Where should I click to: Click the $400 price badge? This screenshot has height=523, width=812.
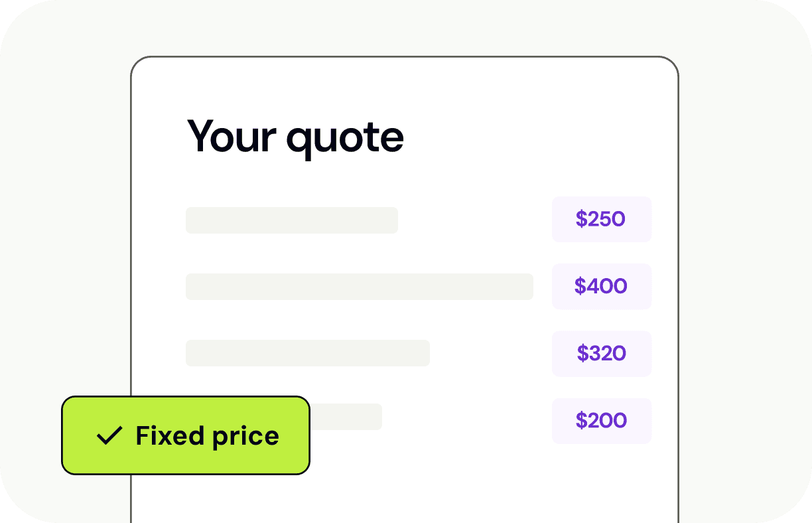[601, 286]
